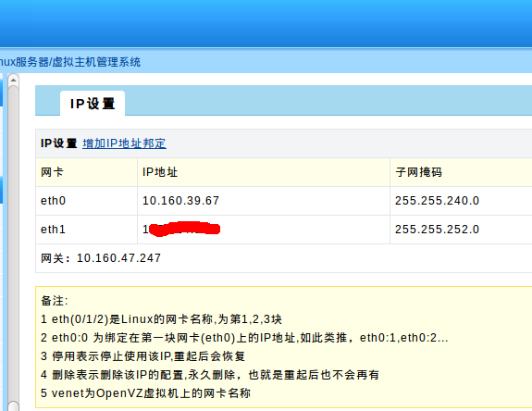Image resolution: width=532 pixels, height=411 pixels.
Task: Click the 子网掩码 column header
Action: [x=461, y=172]
